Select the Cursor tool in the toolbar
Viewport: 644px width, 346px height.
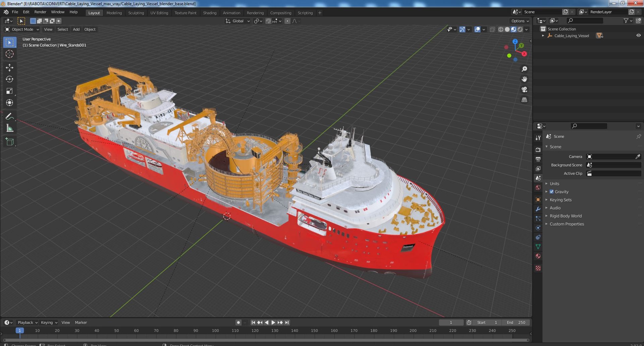(9, 54)
